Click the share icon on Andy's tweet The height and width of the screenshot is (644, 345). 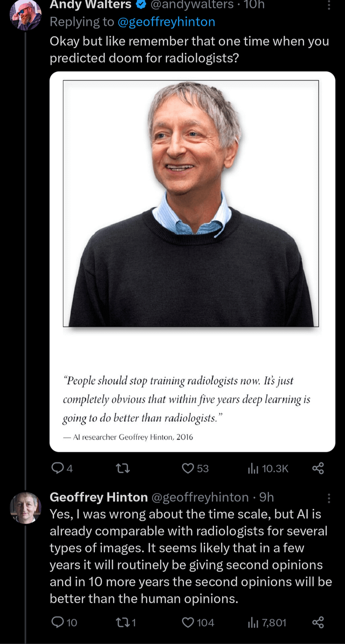tap(318, 468)
